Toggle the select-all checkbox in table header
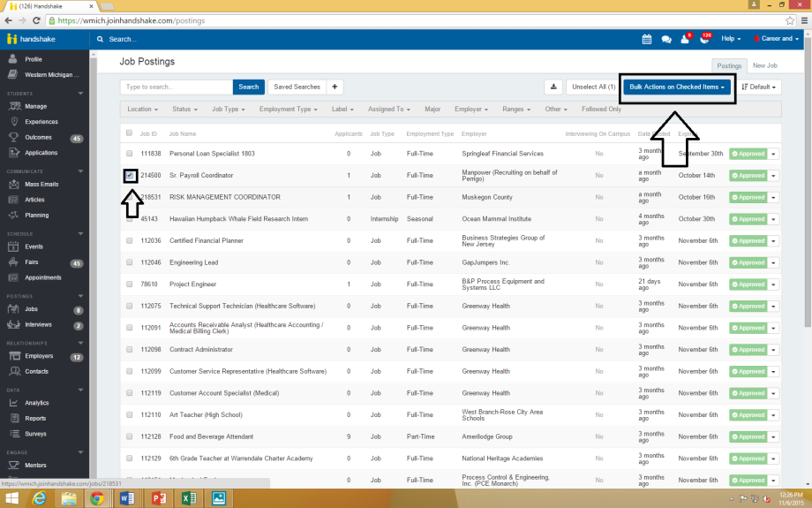The width and height of the screenshot is (812, 508). coord(129,133)
